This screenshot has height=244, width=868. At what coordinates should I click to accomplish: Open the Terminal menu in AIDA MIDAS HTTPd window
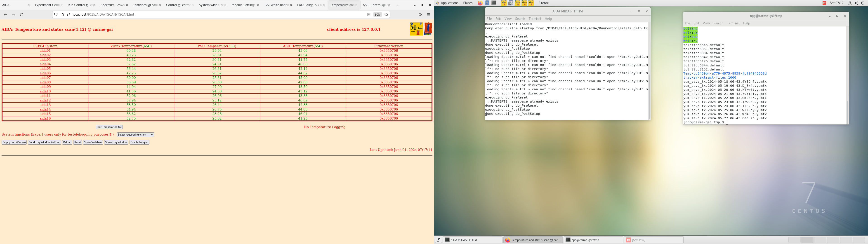[x=535, y=19]
